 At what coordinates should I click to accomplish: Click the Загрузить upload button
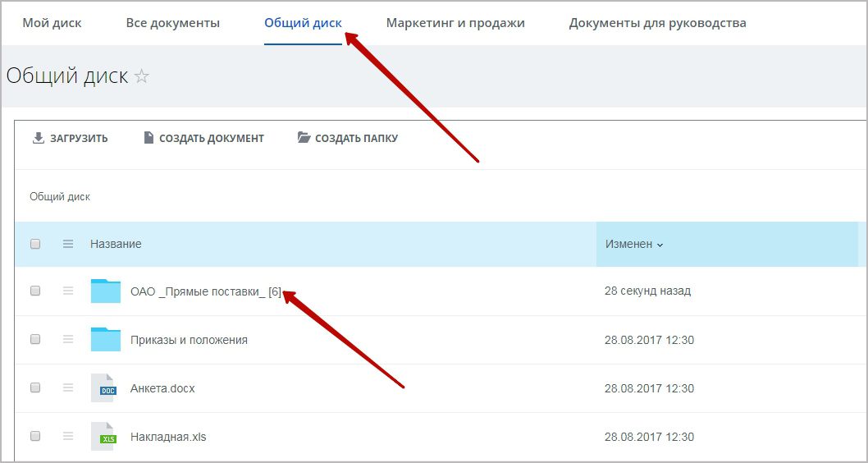[70, 138]
